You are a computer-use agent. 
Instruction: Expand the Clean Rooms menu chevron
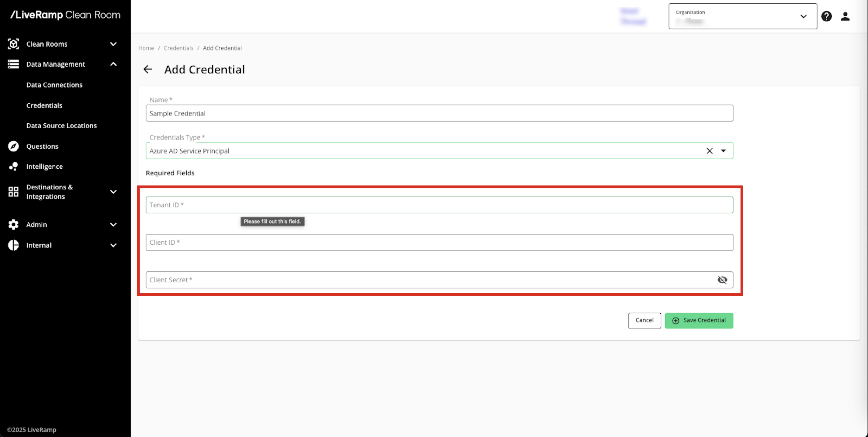(113, 44)
